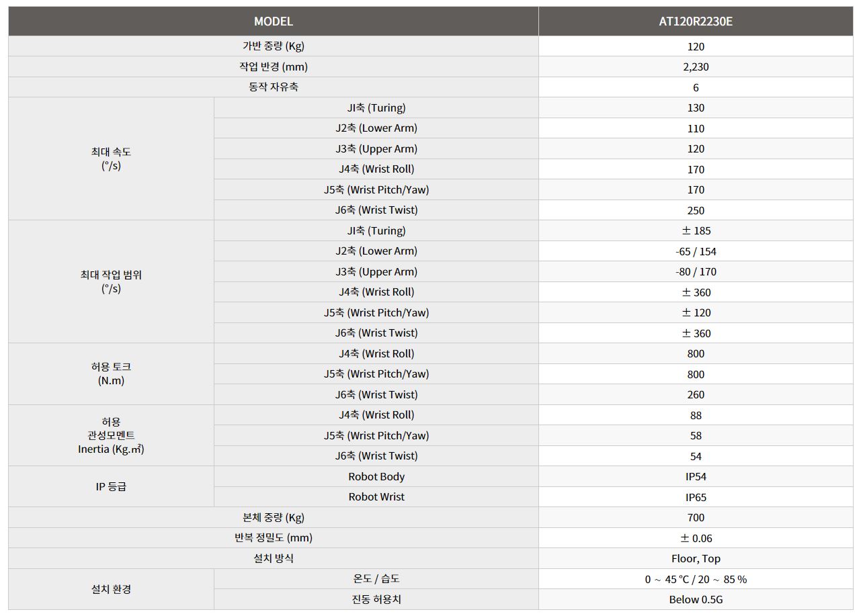Screen dimensions: 861x616
Task: Select the -65 / 154 range value
Action: coord(696,251)
